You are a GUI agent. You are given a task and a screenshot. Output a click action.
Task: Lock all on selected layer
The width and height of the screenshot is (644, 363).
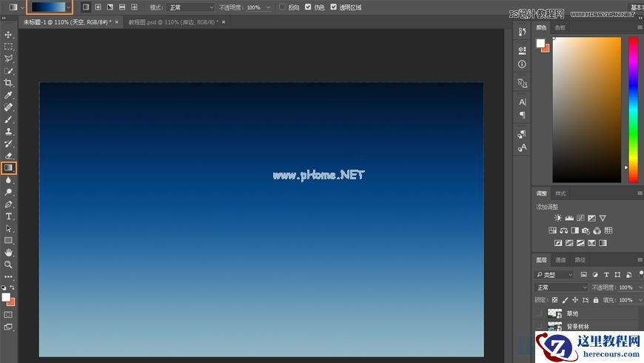coord(596,300)
